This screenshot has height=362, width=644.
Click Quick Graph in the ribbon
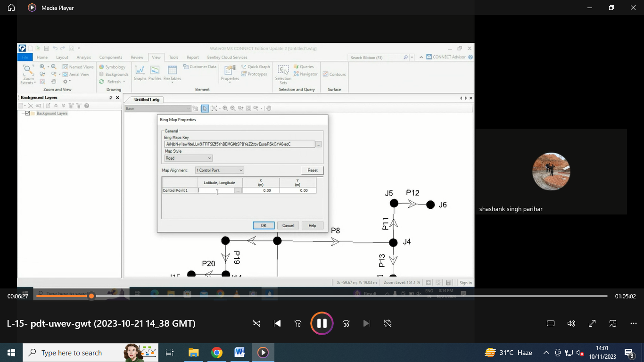(x=256, y=67)
